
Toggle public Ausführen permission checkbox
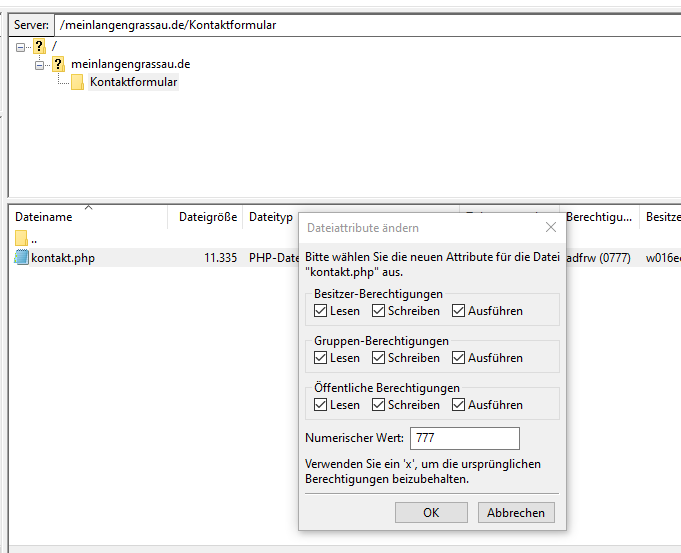point(458,405)
